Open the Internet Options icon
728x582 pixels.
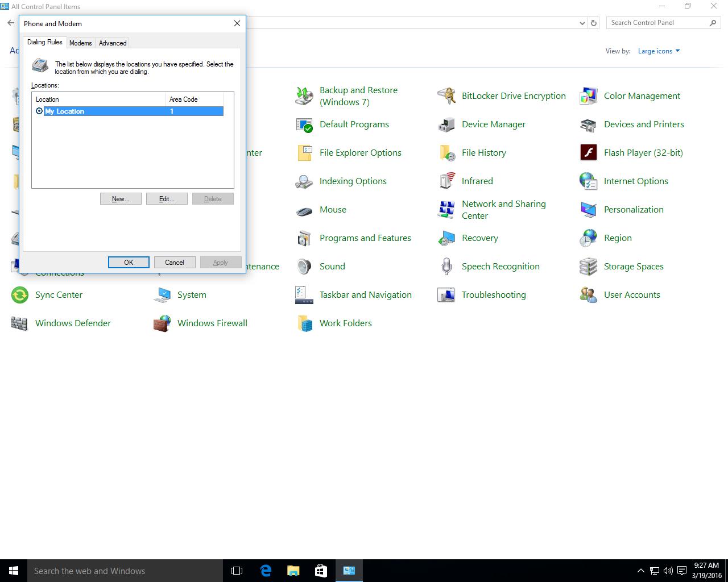589,181
